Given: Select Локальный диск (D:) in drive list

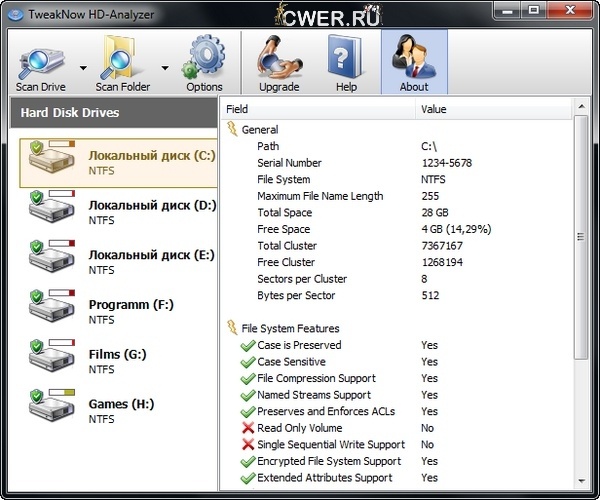Looking at the screenshot, I should click(x=151, y=206).
